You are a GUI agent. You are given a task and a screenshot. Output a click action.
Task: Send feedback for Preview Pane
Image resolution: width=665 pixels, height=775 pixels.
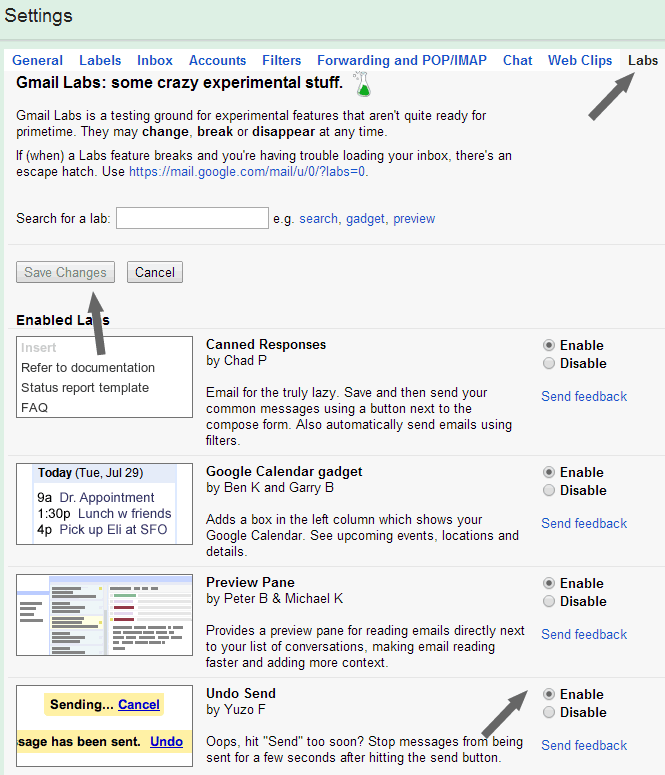coord(584,634)
